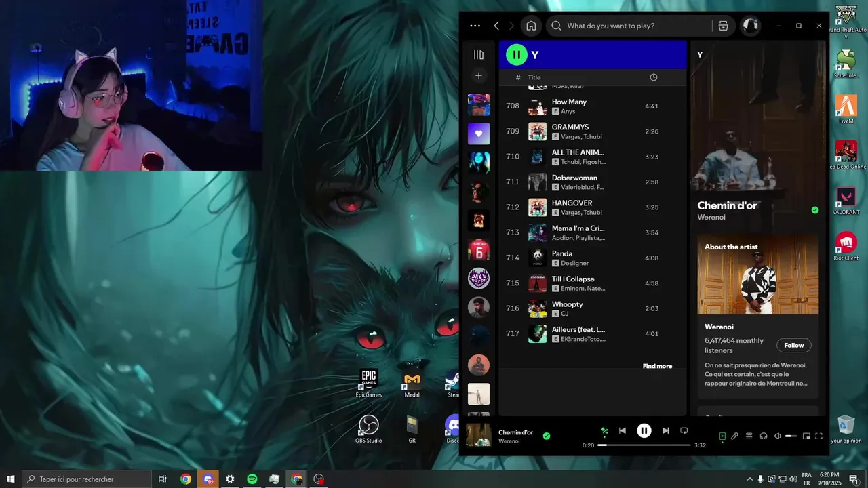
Task: Open red number 6 playlist in sidebar
Action: coord(479,249)
